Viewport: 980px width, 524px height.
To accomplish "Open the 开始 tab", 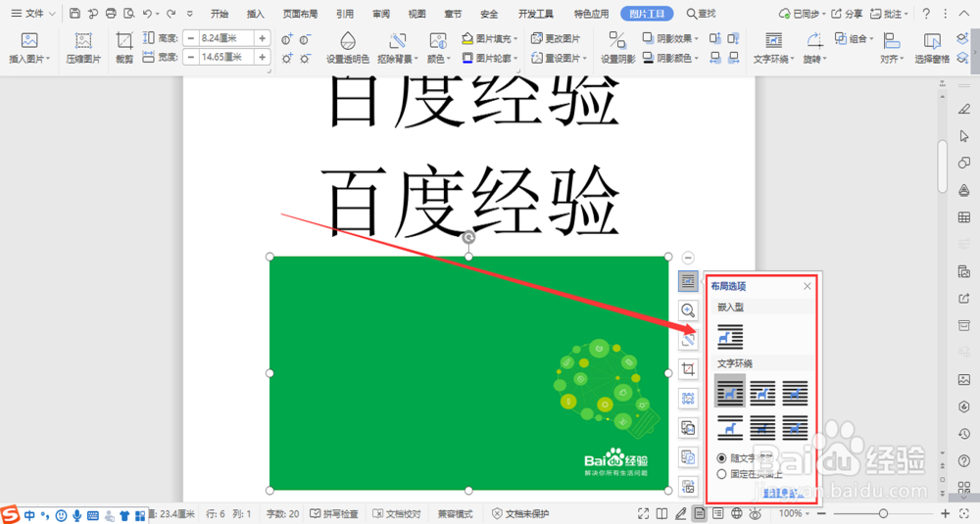I will coord(220,13).
